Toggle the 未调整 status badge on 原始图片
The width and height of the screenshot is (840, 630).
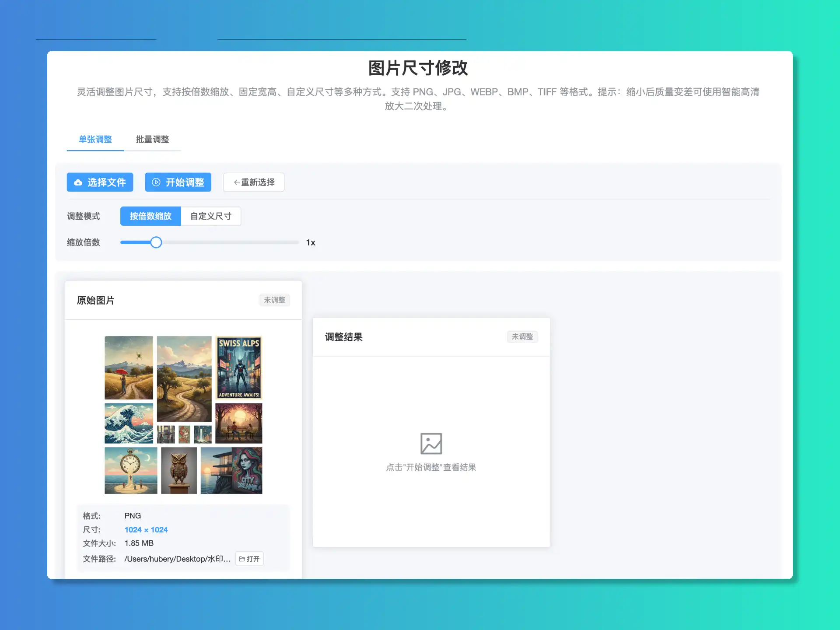274,300
